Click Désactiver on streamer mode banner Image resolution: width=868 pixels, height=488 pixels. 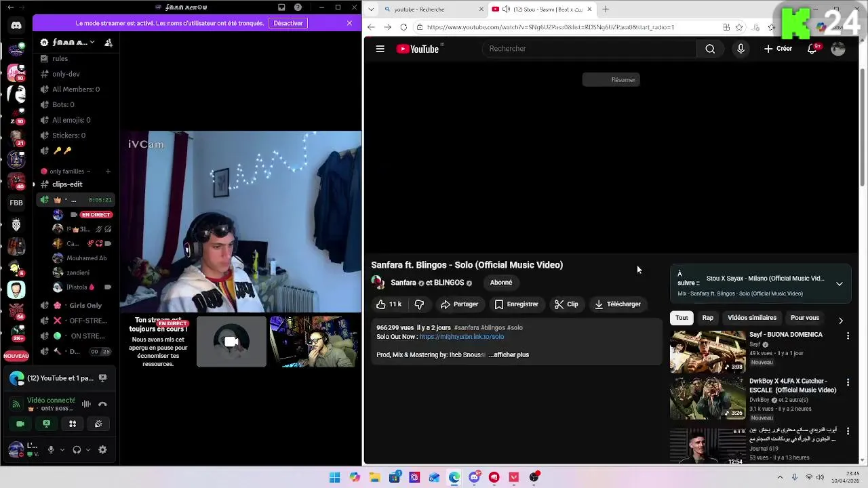tap(288, 23)
